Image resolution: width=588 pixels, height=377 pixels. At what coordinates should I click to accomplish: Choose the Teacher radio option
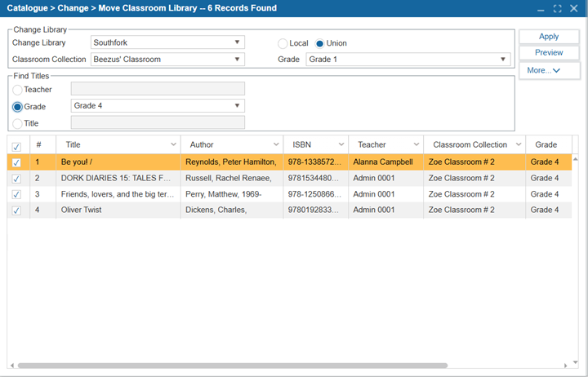click(x=17, y=90)
